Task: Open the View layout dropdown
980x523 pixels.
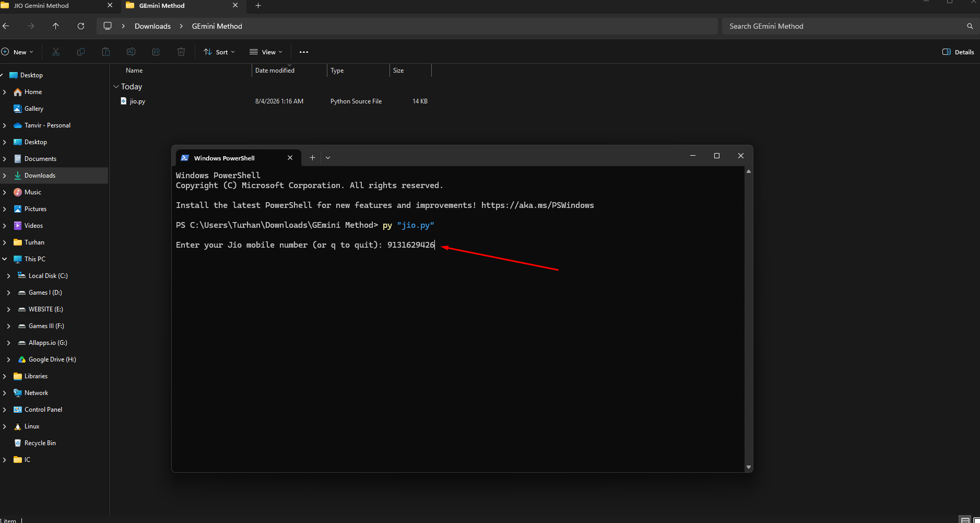Action: point(266,52)
